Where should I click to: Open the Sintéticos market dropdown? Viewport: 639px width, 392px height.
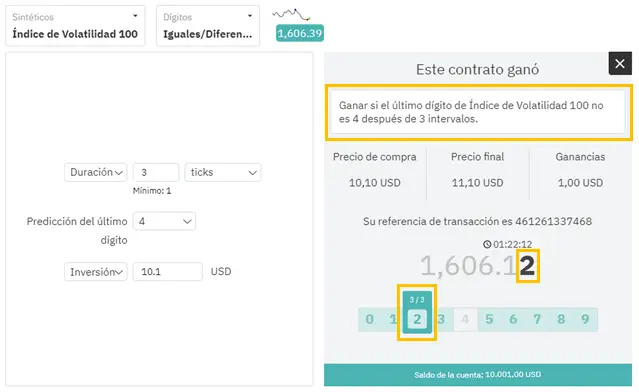(75, 26)
